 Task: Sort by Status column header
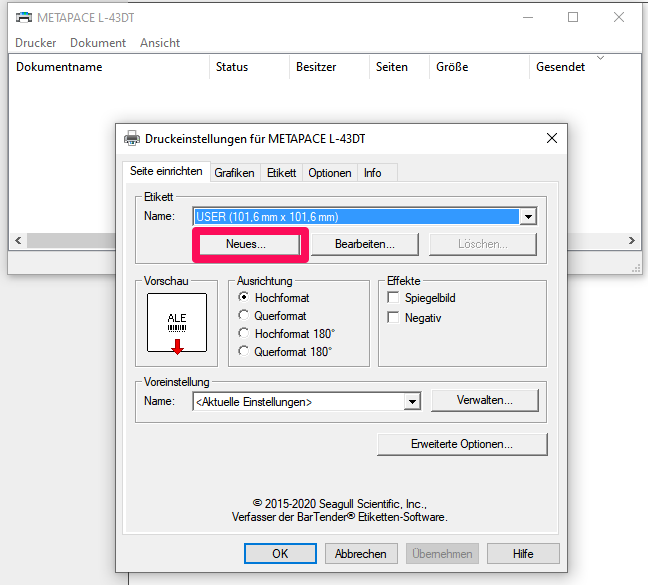(249, 67)
